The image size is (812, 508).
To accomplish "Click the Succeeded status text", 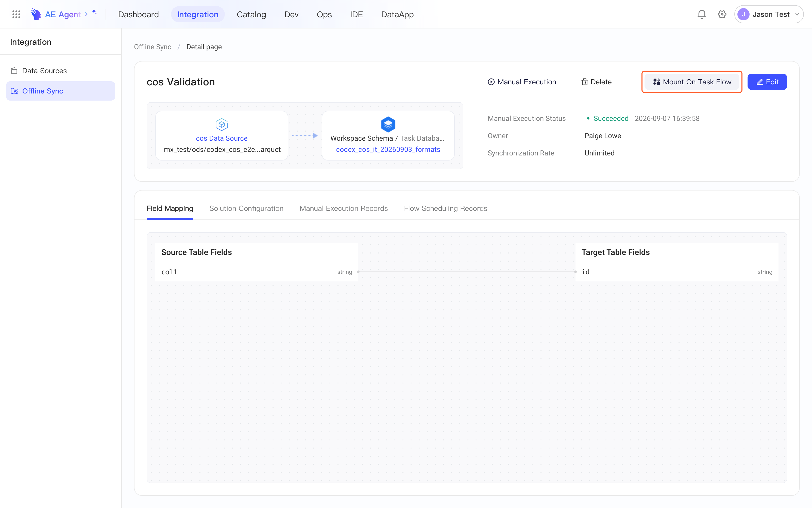I will pos(611,119).
